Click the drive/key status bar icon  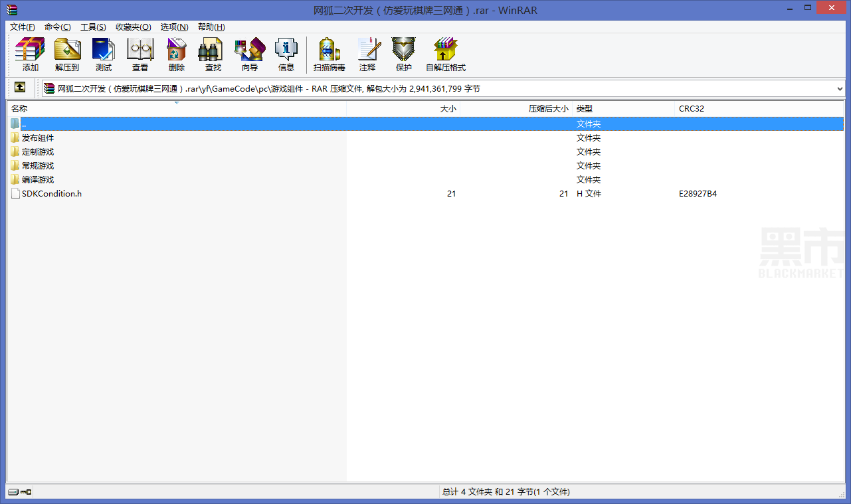pyautogui.click(x=20, y=492)
